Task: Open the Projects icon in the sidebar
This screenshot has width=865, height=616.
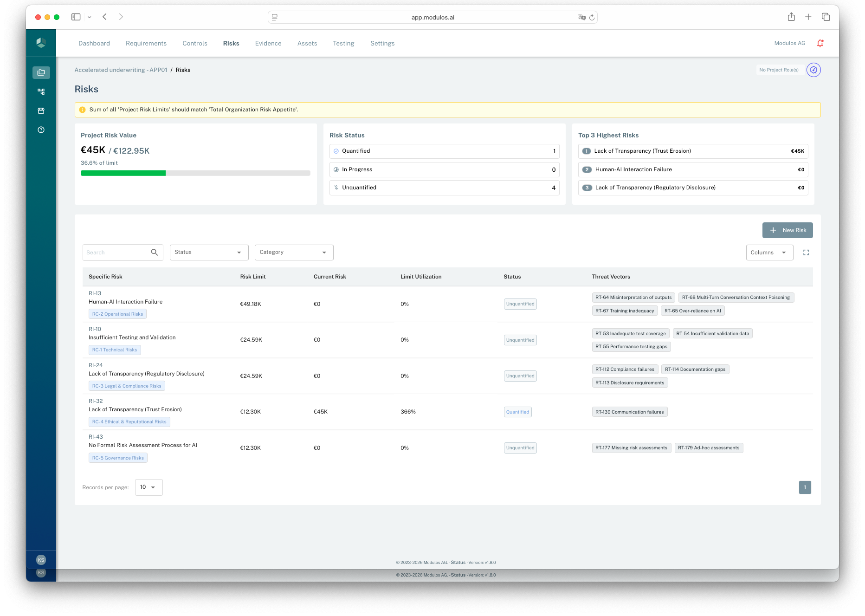Action: (41, 72)
